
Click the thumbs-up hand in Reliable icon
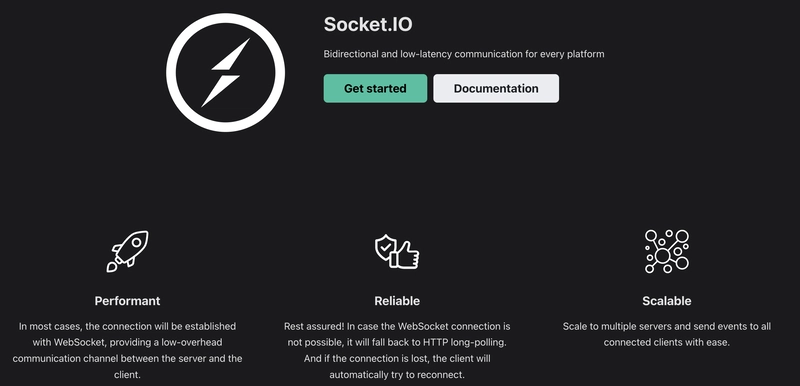pyautogui.click(x=405, y=255)
